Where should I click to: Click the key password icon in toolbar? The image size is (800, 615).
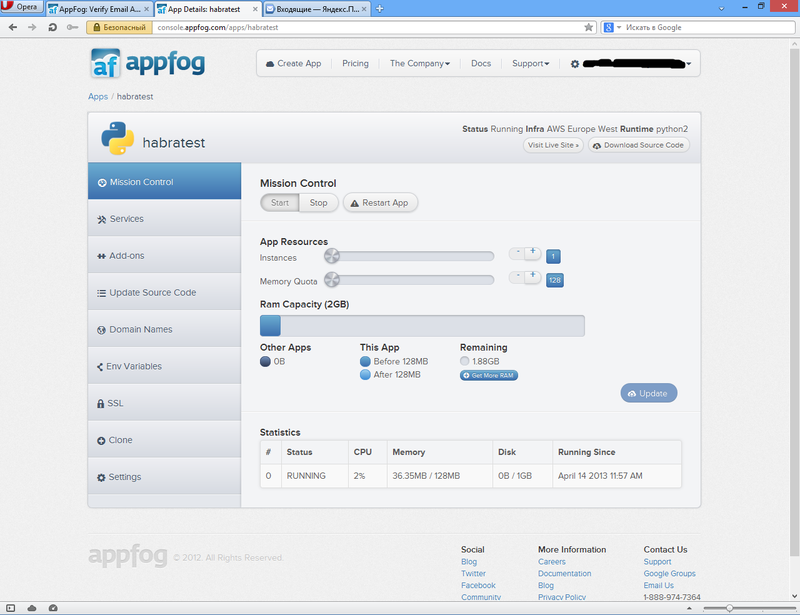pyautogui.click(x=72, y=28)
